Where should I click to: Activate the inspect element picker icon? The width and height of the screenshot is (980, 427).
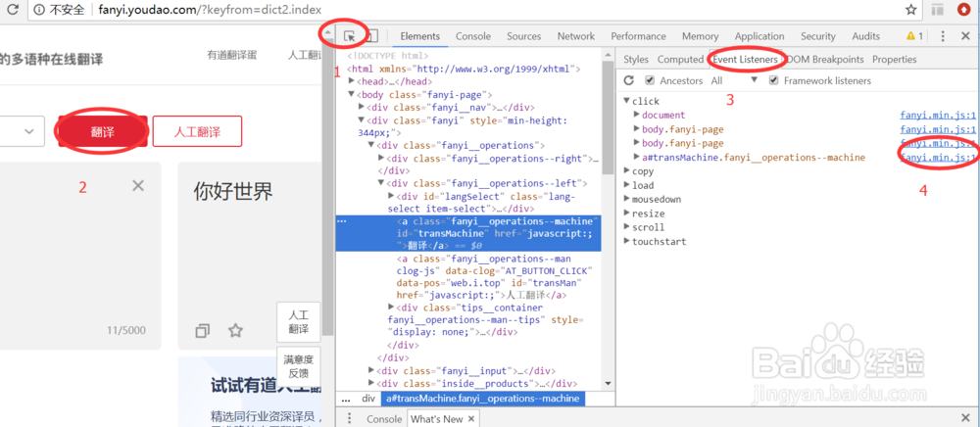pyautogui.click(x=350, y=37)
